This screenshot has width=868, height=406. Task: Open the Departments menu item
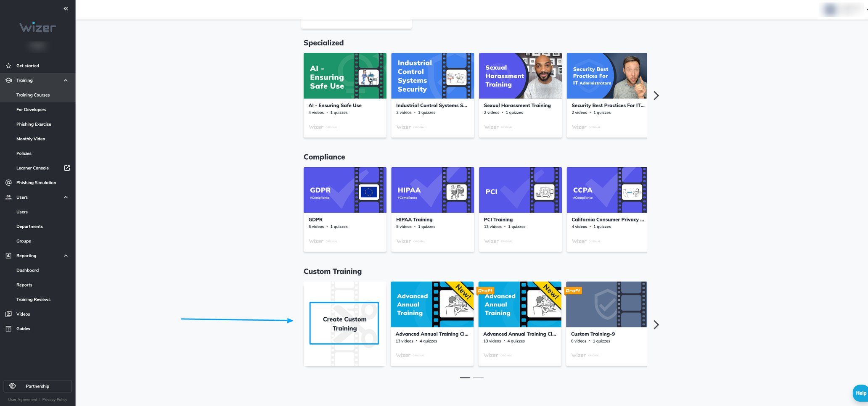click(x=29, y=226)
